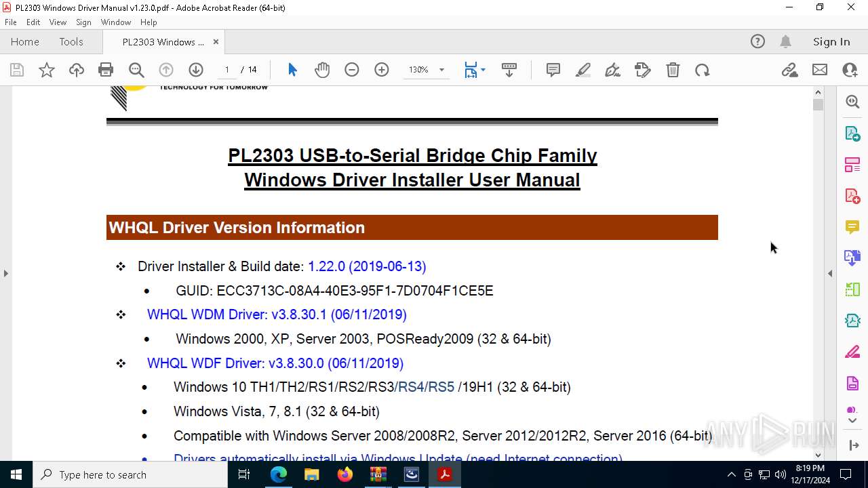Open the Comment tool in the right pane

(x=852, y=227)
